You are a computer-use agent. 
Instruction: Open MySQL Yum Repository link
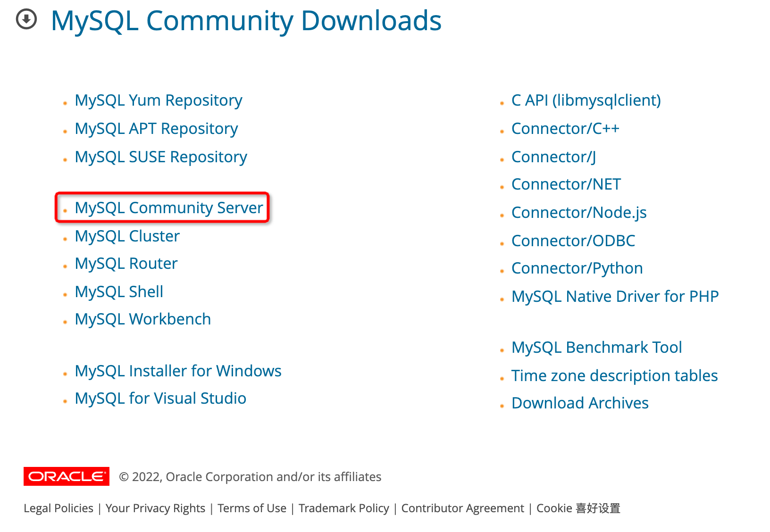pyautogui.click(x=159, y=100)
